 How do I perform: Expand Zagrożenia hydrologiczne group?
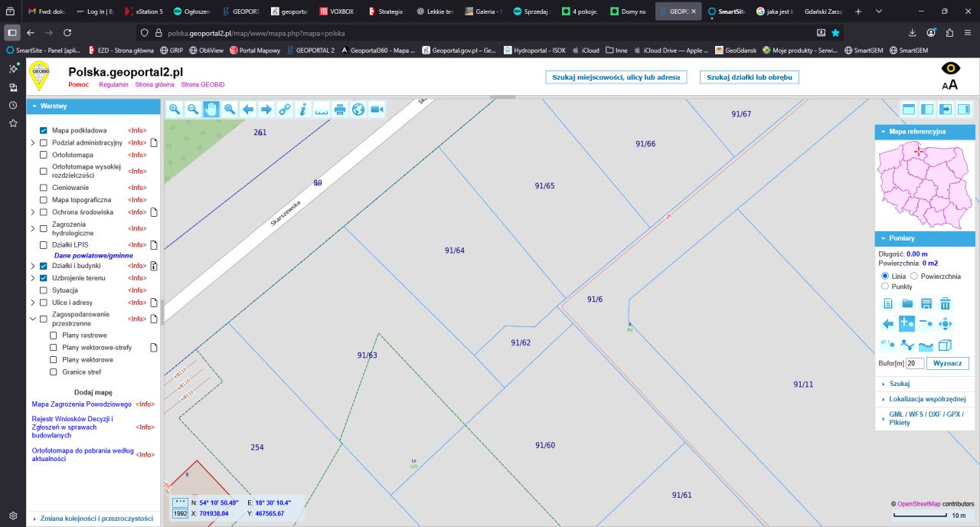click(33, 228)
